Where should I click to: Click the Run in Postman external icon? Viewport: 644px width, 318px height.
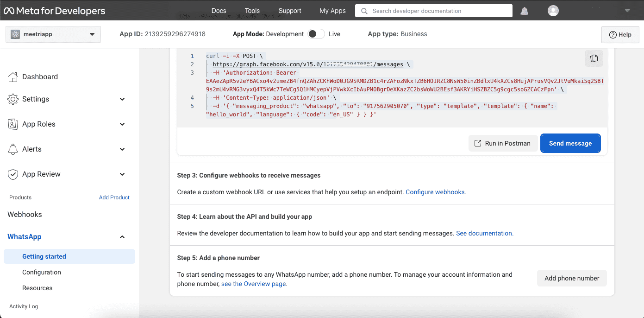click(x=478, y=143)
